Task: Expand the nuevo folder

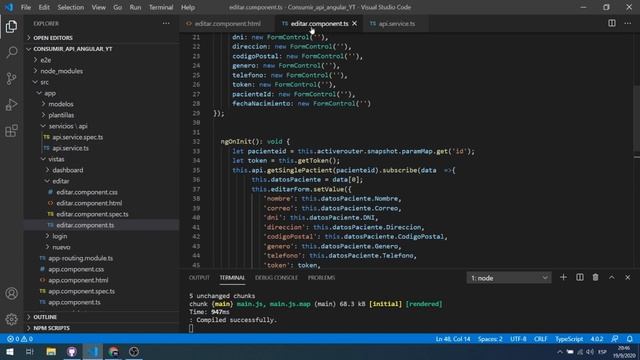Action: tap(102, 247)
